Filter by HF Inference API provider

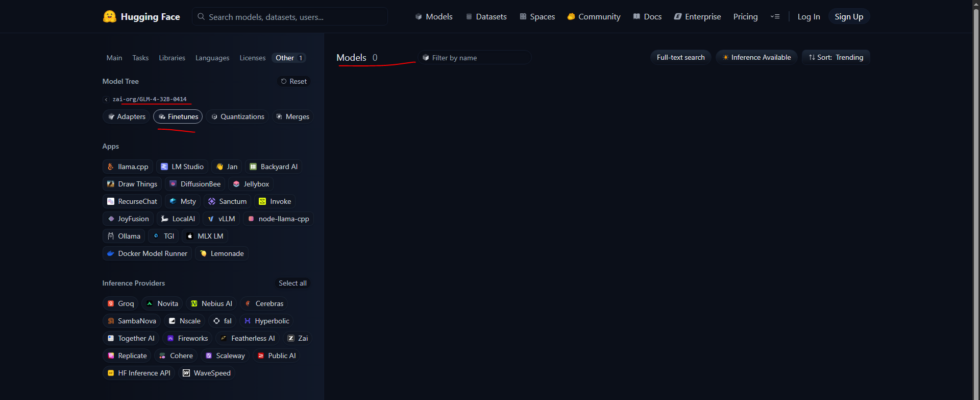pos(139,373)
